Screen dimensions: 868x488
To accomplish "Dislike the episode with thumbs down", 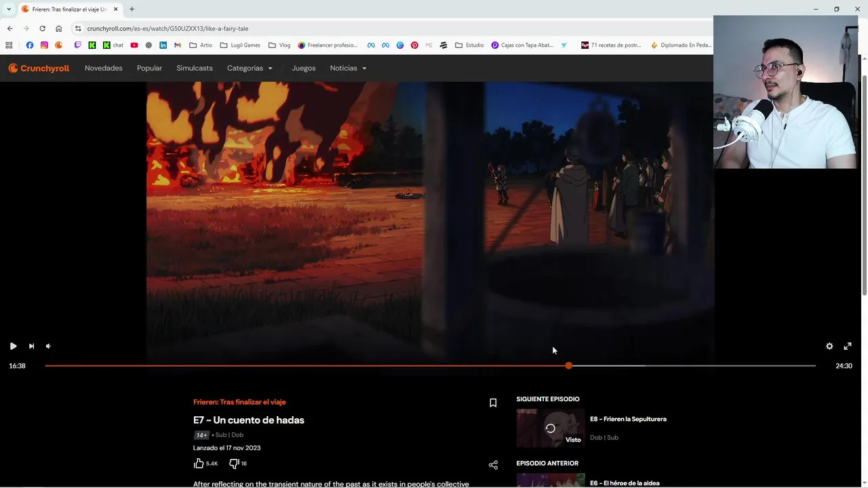I will (x=234, y=464).
